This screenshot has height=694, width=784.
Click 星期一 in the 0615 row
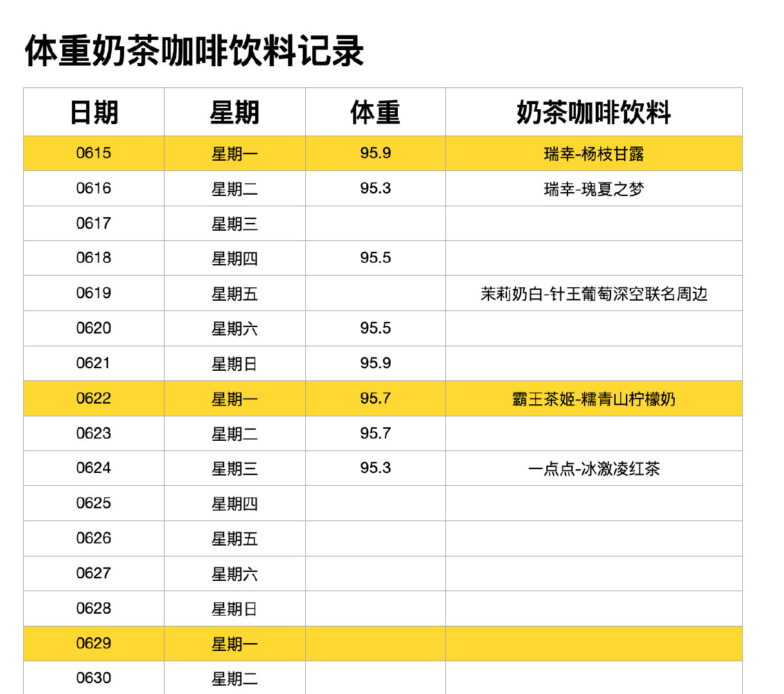pos(235,154)
